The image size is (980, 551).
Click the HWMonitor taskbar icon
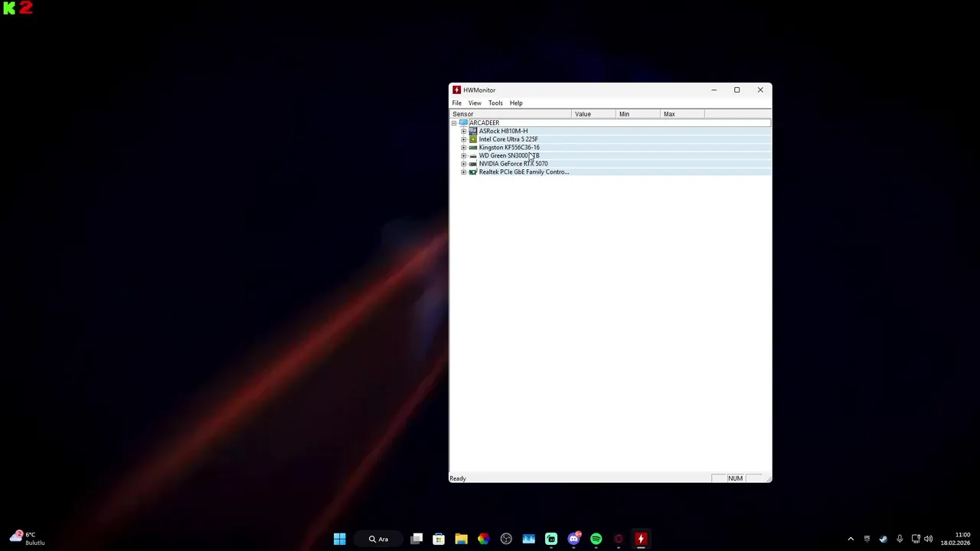[x=641, y=539]
